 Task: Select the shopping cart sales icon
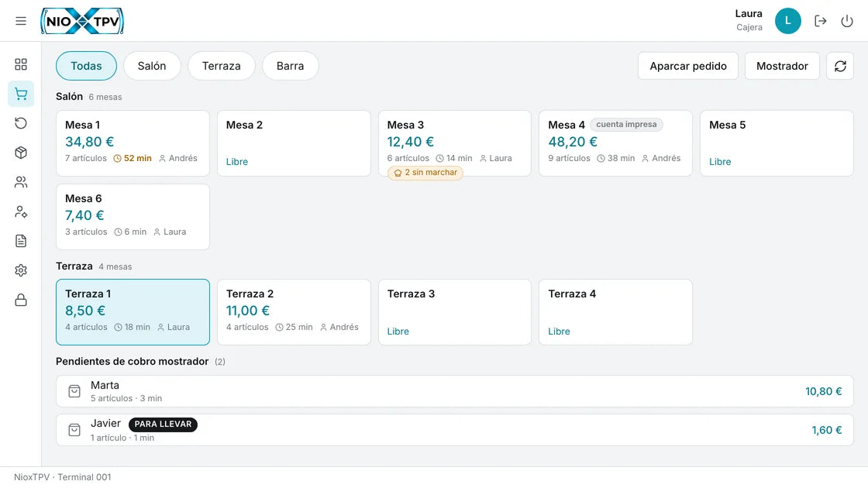(20, 94)
